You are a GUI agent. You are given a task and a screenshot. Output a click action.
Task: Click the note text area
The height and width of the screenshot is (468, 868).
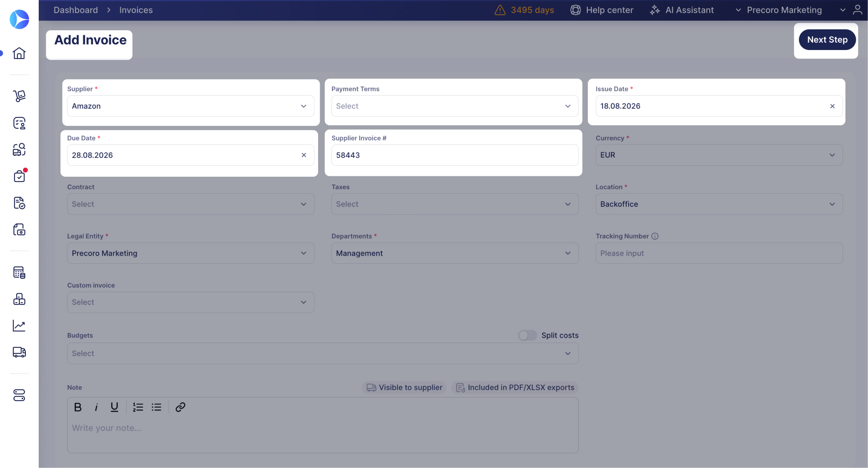coord(323,435)
